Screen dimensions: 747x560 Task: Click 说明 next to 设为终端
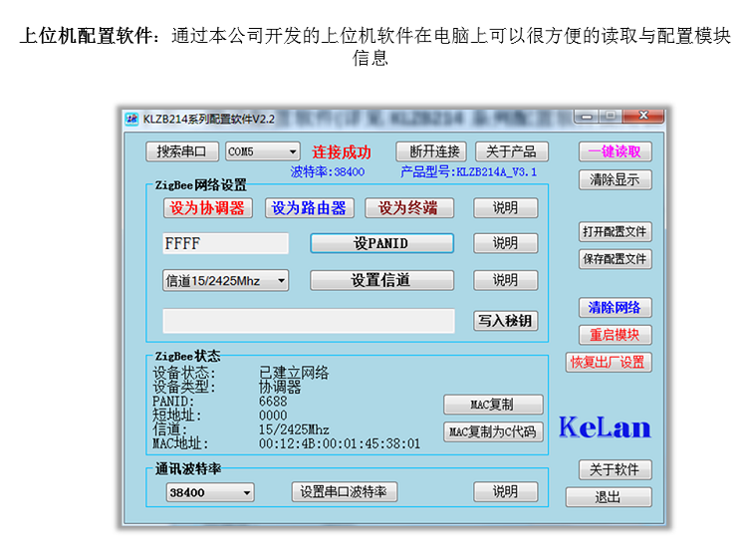pyautogui.click(x=505, y=208)
